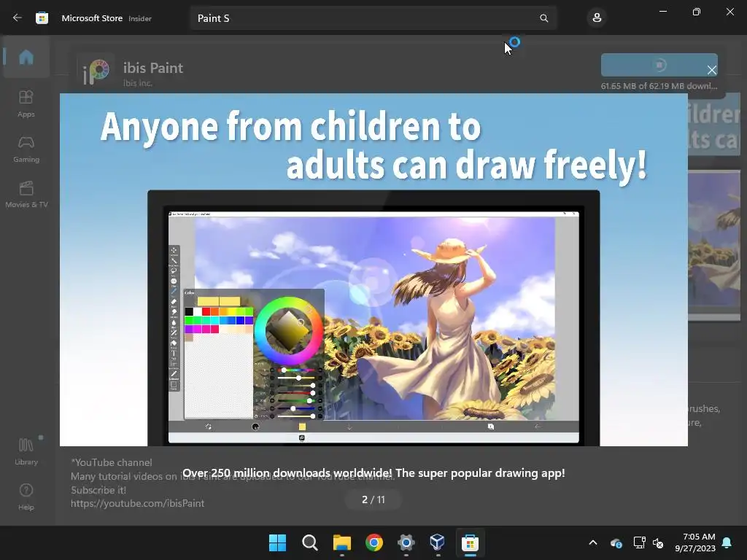Open the network status tray icon

[639, 542]
